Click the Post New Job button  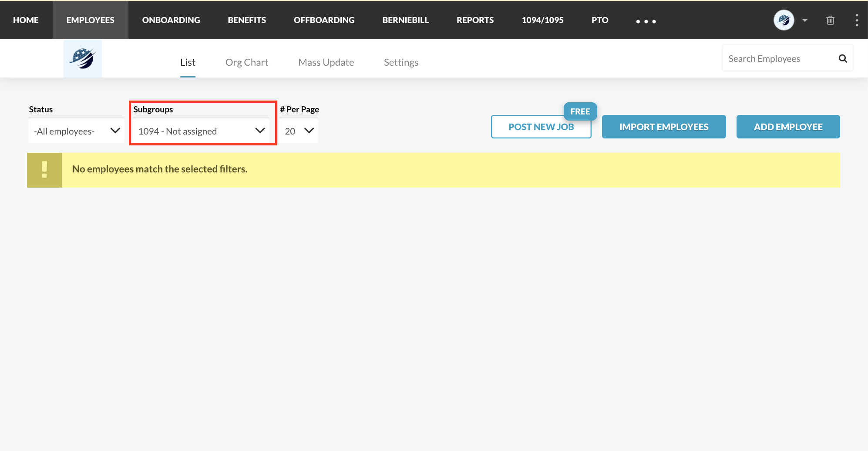tap(541, 127)
